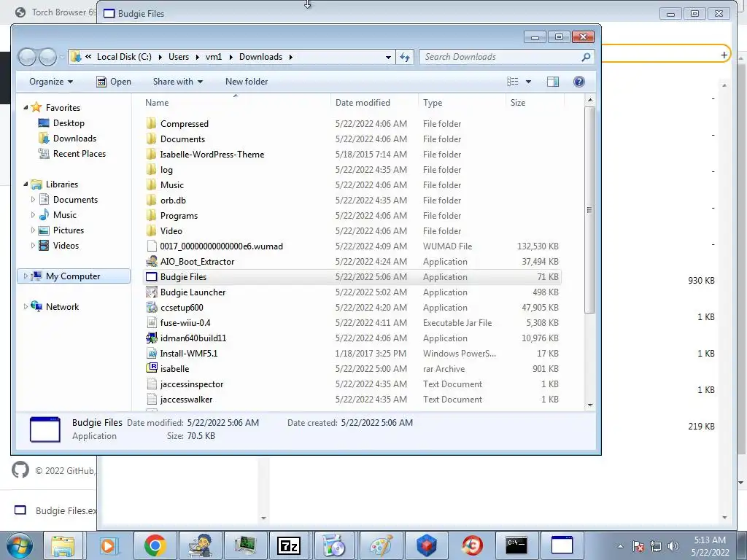Open the media player taskbar icon
The height and width of the screenshot is (560, 747).
109,545
